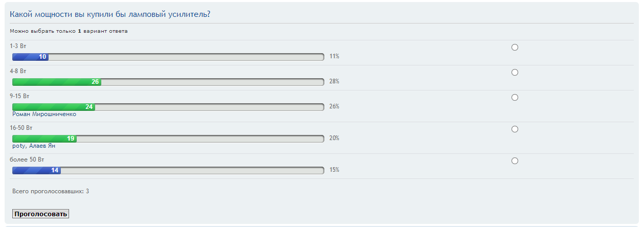Click the blue bar showing 14 votes
Screen dimensions: 644x227
tap(36, 170)
